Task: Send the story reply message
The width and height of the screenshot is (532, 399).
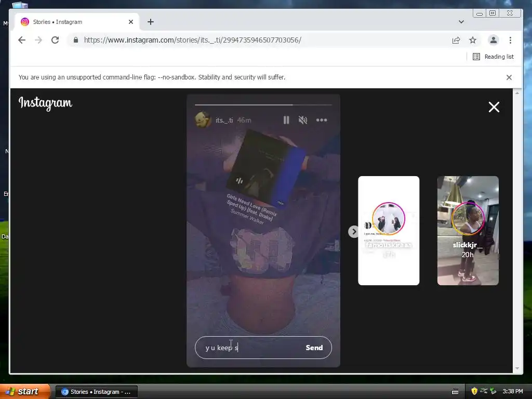Action: (314, 348)
